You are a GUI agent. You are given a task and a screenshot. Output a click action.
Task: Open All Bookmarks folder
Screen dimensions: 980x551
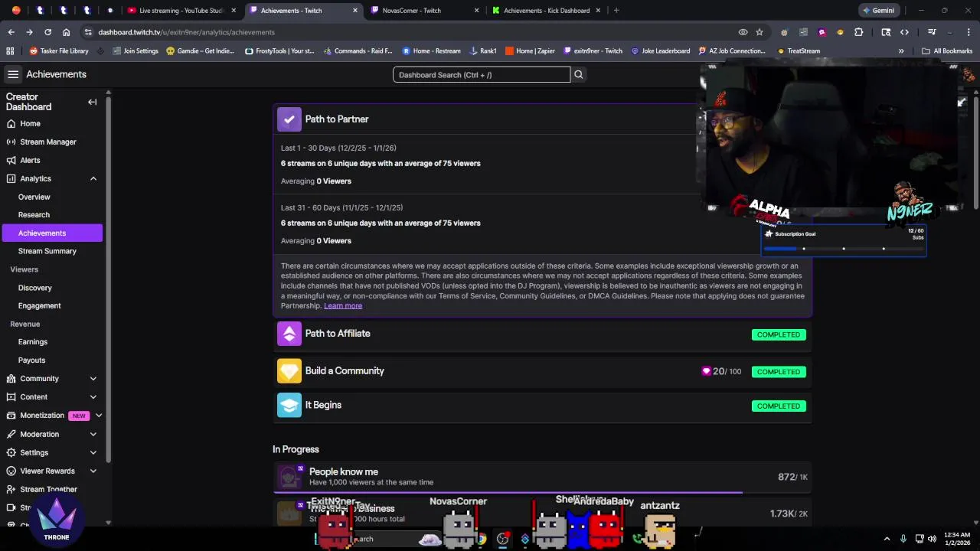point(947,51)
